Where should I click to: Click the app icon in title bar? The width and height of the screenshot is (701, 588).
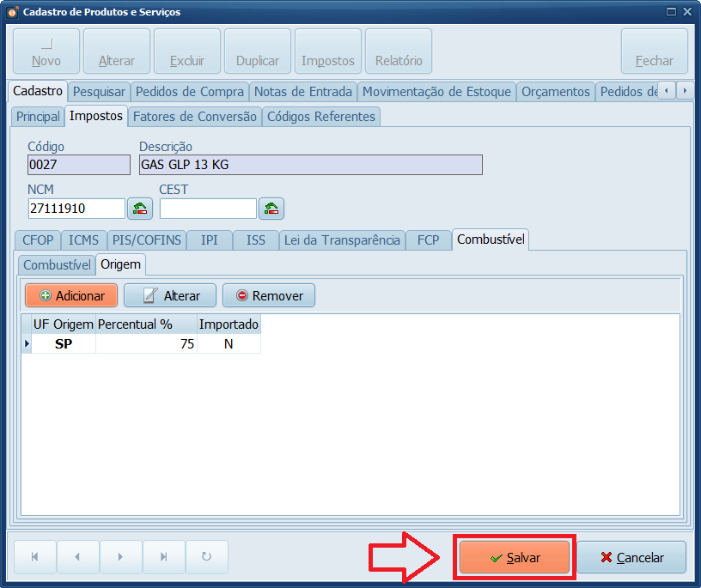13,12
